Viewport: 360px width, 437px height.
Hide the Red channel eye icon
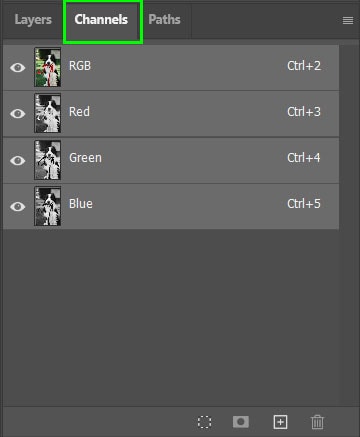18,114
